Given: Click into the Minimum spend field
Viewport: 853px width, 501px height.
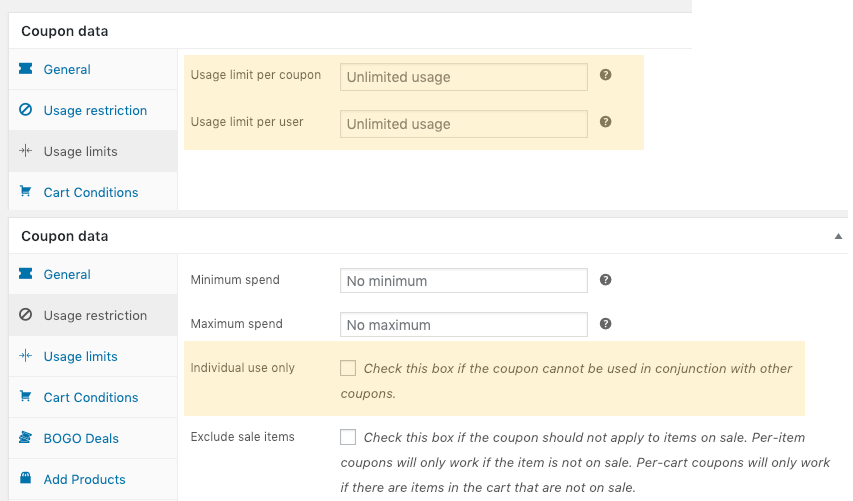Looking at the screenshot, I should pos(463,281).
